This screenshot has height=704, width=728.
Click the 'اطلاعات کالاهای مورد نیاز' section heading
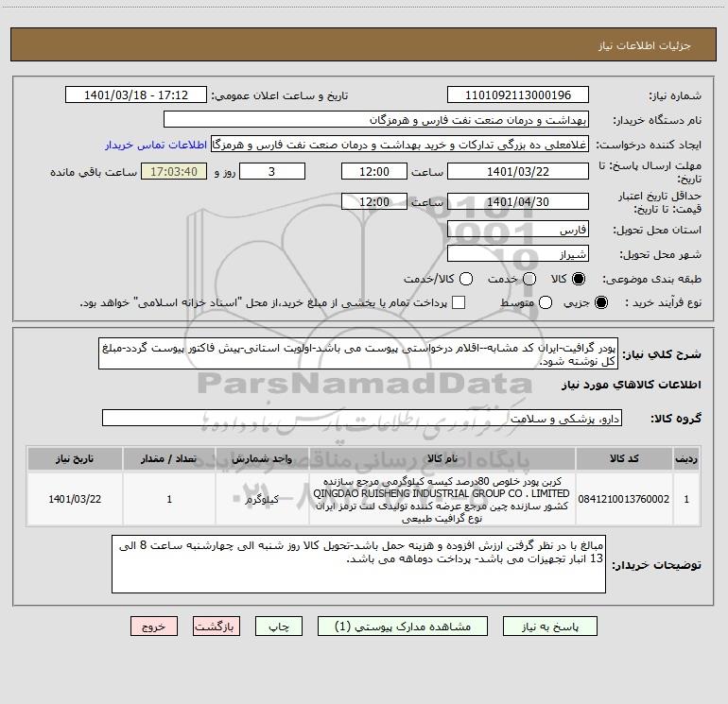632,385
